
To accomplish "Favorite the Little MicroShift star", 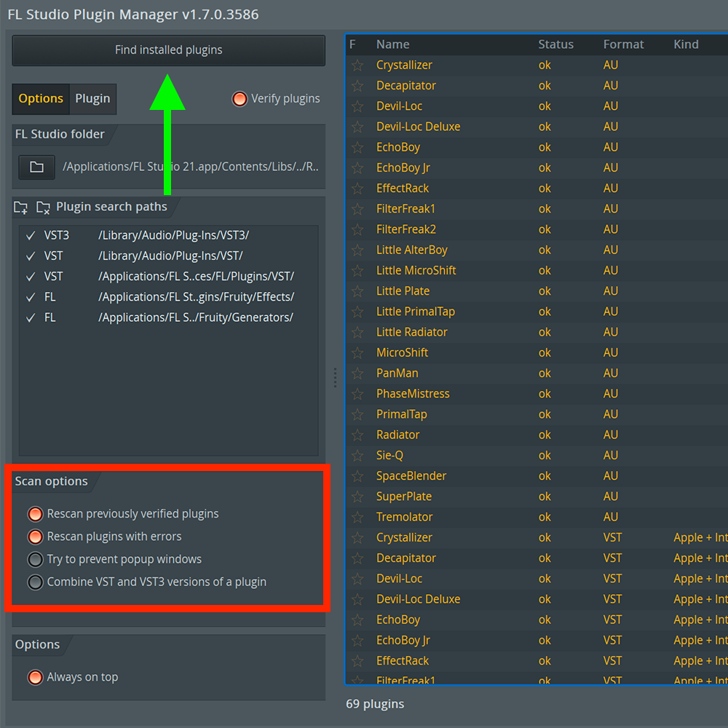I will click(357, 271).
